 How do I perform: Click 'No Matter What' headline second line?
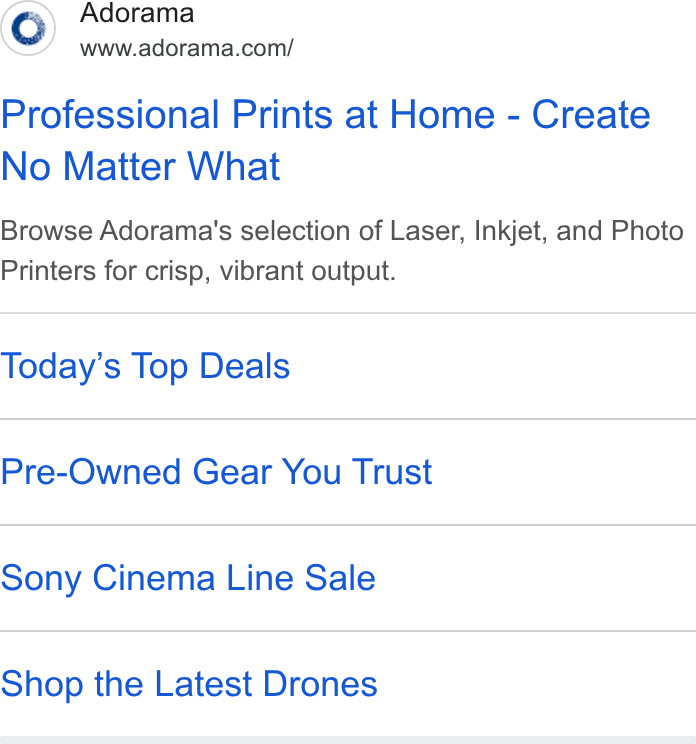(x=140, y=167)
